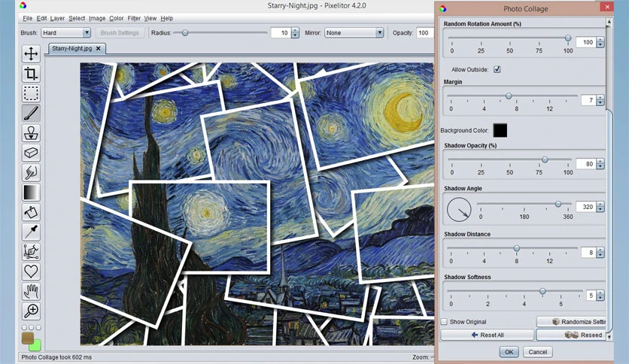Adjust the Shadow Angle spinner
Image resolution: width=629 pixels, height=364 pixels.
600,207
